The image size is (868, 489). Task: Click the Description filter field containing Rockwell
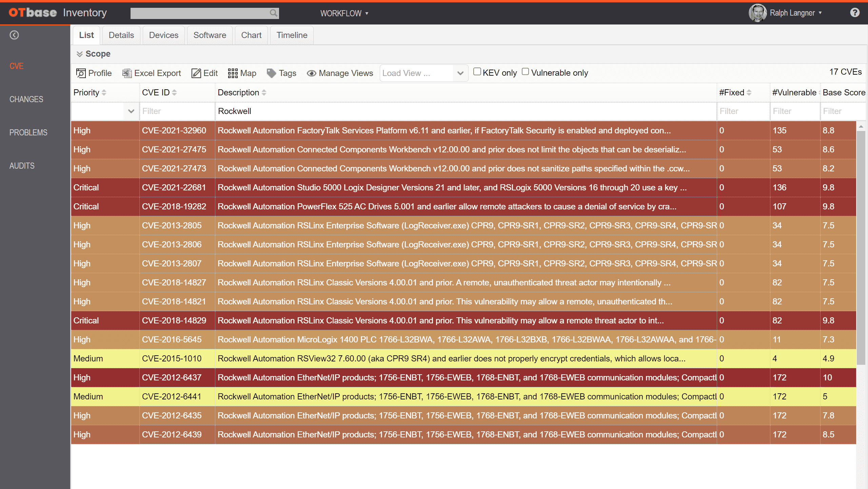[465, 111]
